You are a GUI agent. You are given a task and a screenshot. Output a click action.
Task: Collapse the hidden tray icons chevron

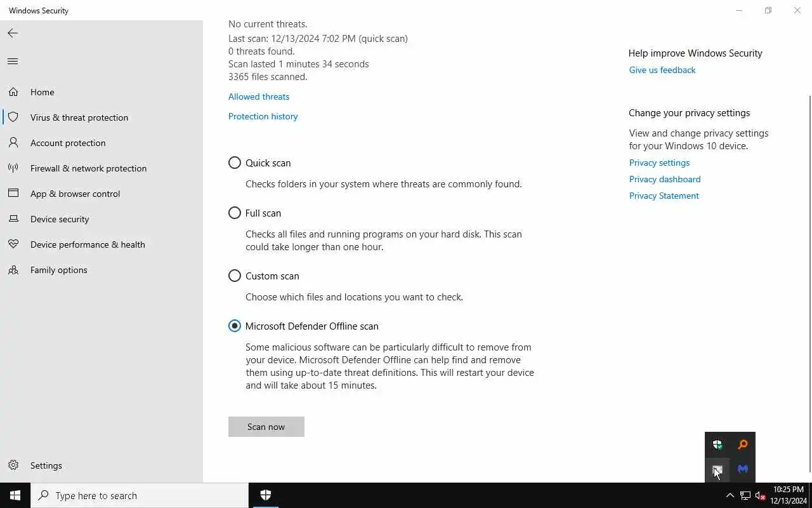(730, 496)
